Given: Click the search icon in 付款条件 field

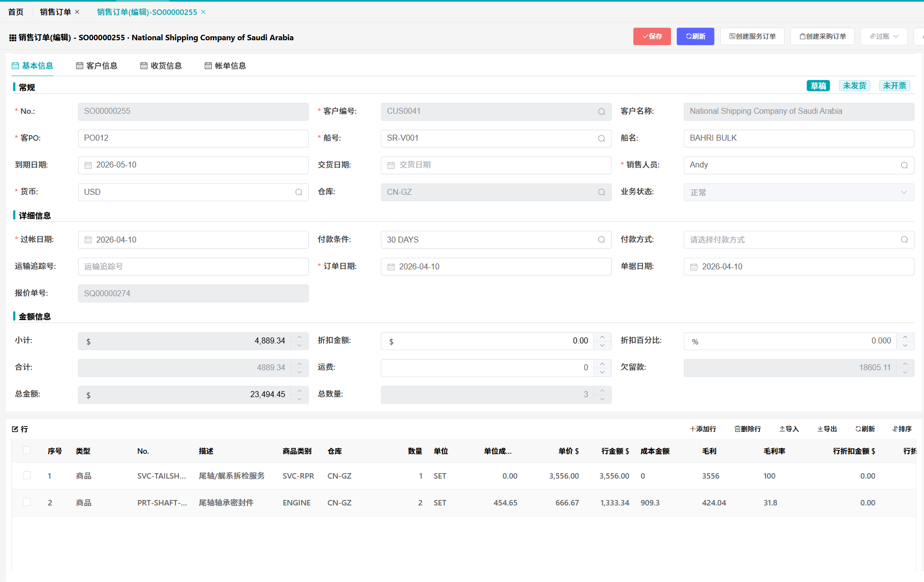Looking at the screenshot, I should point(601,240).
